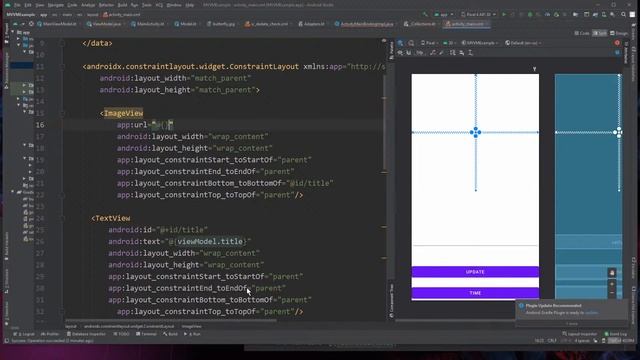
Task: Open the Database Inspector tool window
Action: coord(86,334)
